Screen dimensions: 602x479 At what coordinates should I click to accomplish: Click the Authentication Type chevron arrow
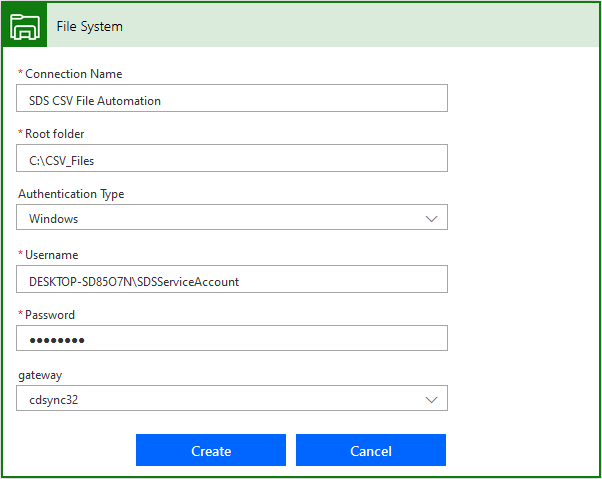pyautogui.click(x=432, y=219)
